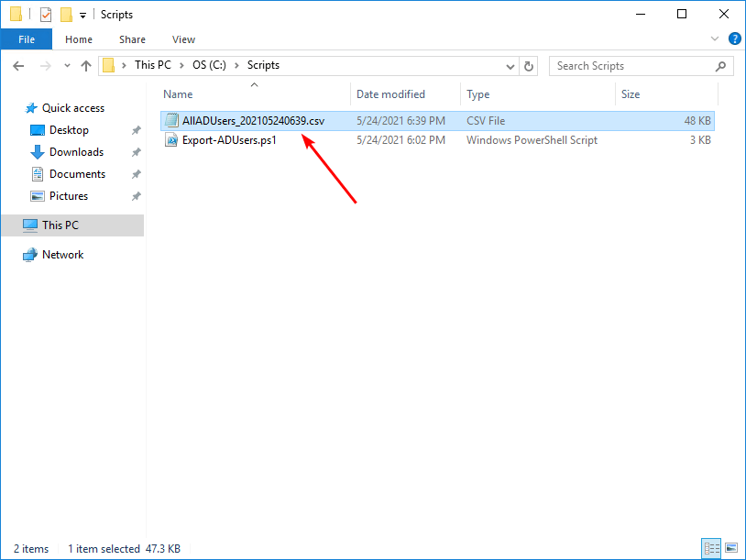Open the Help question mark icon
The width and height of the screenshot is (746, 560).
click(735, 38)
